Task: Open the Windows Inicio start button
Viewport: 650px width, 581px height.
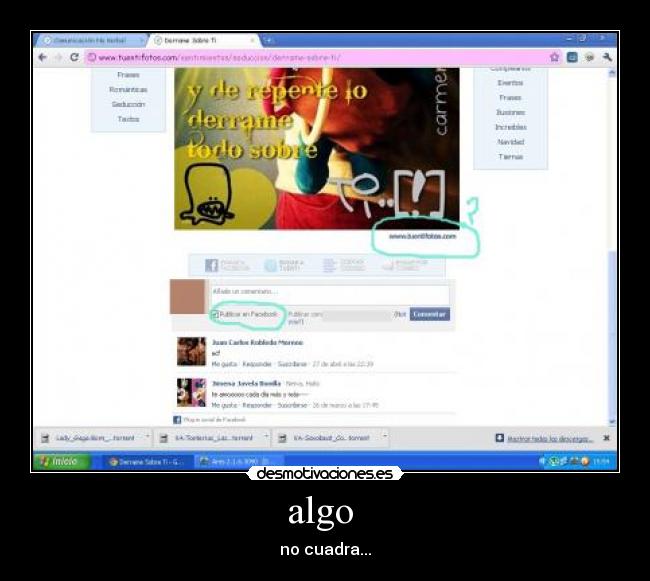Action: [x=62, y=461]
